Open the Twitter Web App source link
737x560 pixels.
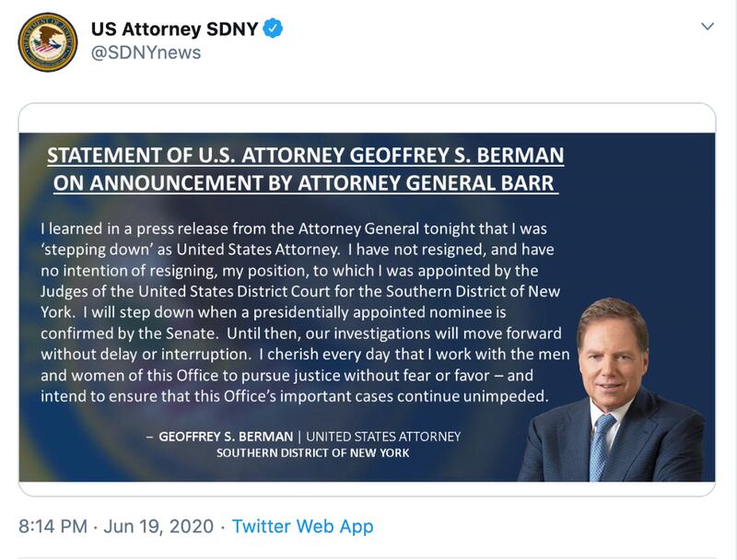(x=302, y=527)
